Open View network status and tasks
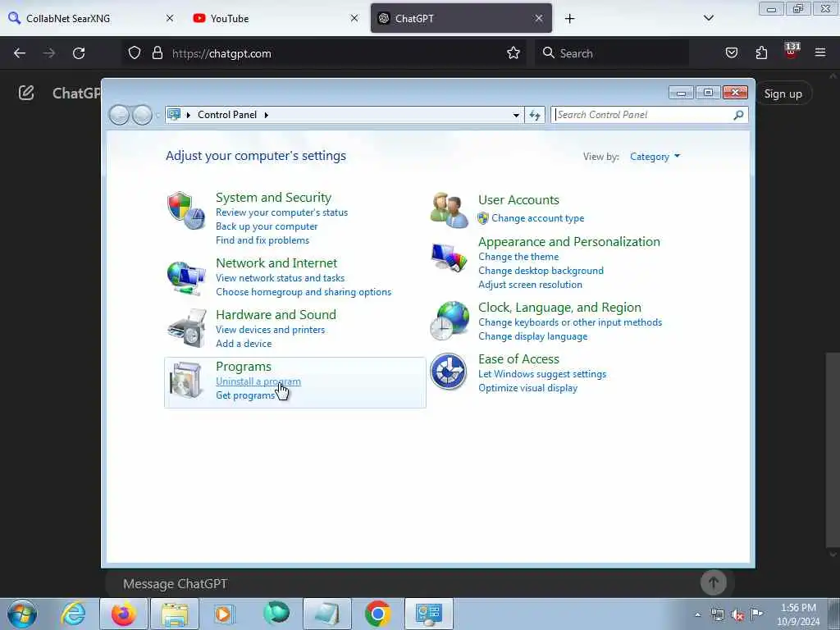The image size is (840, 630). [280, 278]
